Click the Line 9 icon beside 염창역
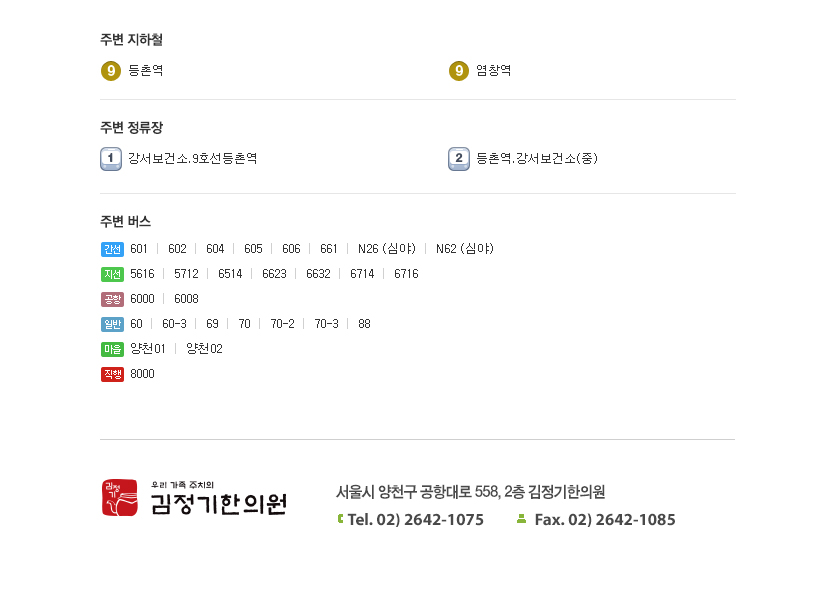The height and width of the screenshot is (600, 840). [x=459, y=71]
